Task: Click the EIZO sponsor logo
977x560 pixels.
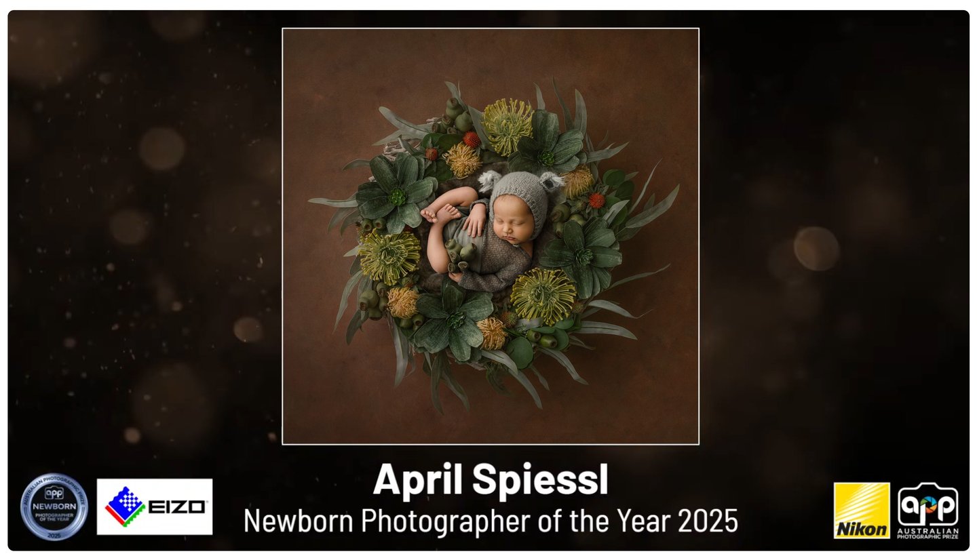Action: (155, 506)
